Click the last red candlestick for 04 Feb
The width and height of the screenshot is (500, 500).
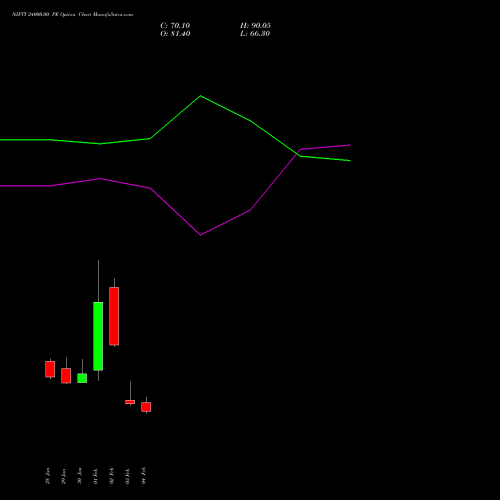click(146, 407)
